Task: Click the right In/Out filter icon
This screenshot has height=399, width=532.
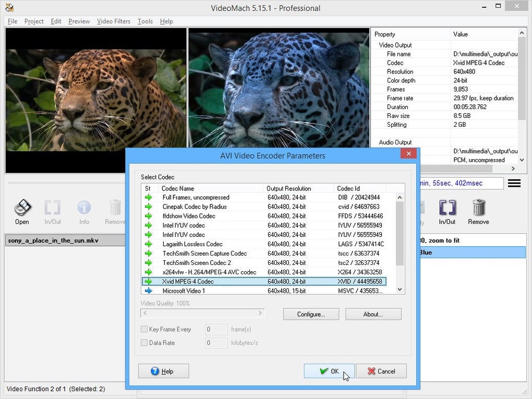Action: 447,208
